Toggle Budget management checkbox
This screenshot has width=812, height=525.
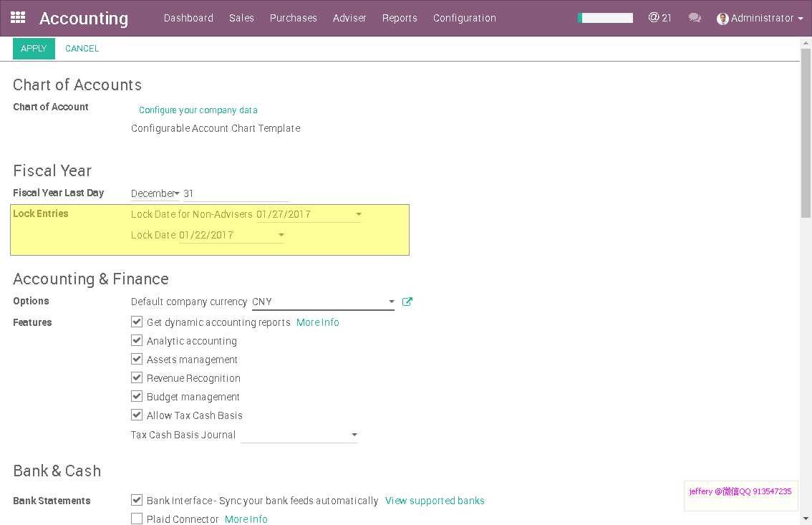point(137,396)
